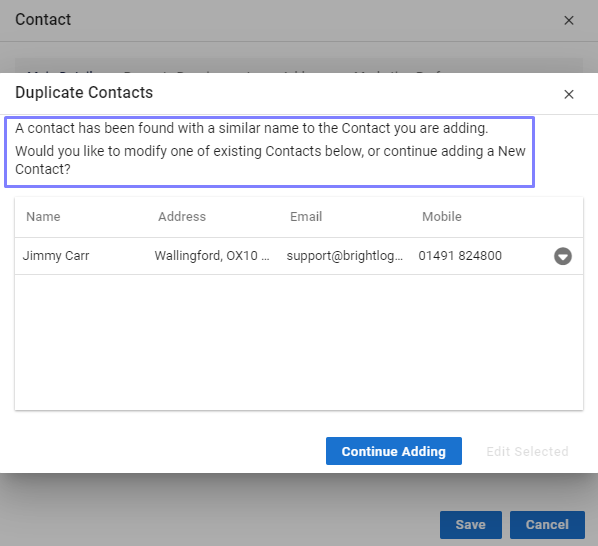Select the 01491 824800 mobile cell
This screenshot has height=546, width=598.
click(460, 255)
